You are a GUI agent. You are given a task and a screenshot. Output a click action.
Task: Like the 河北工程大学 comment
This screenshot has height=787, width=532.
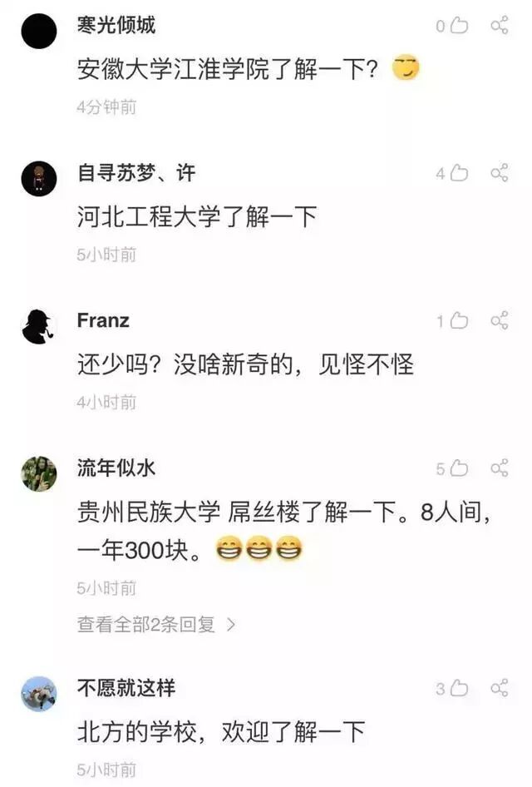click(x=459, y=173)
